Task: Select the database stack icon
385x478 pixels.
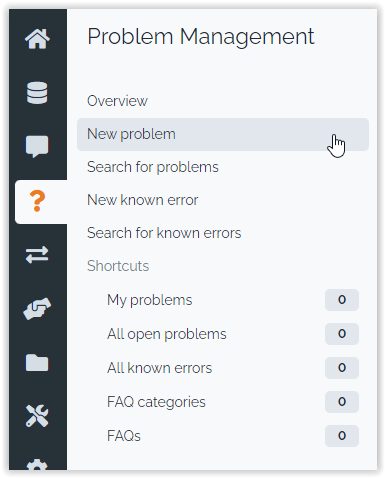Action: tap(37, 93)
